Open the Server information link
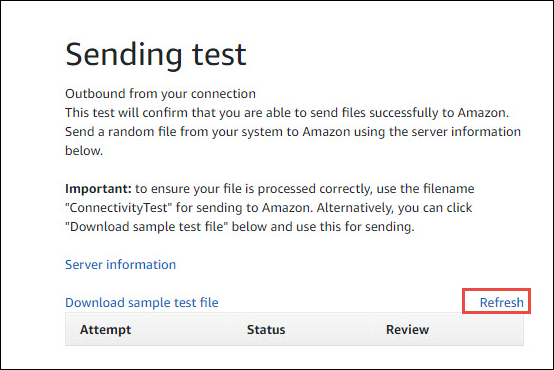Viewport: 554px width, 370px height. click(x=120, y=265)
